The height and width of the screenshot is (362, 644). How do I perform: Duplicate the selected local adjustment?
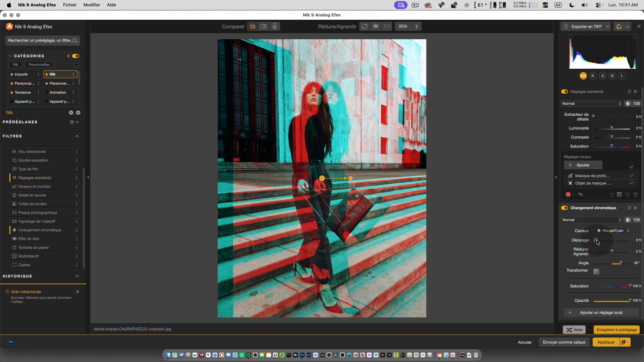(x=628, y=195)
